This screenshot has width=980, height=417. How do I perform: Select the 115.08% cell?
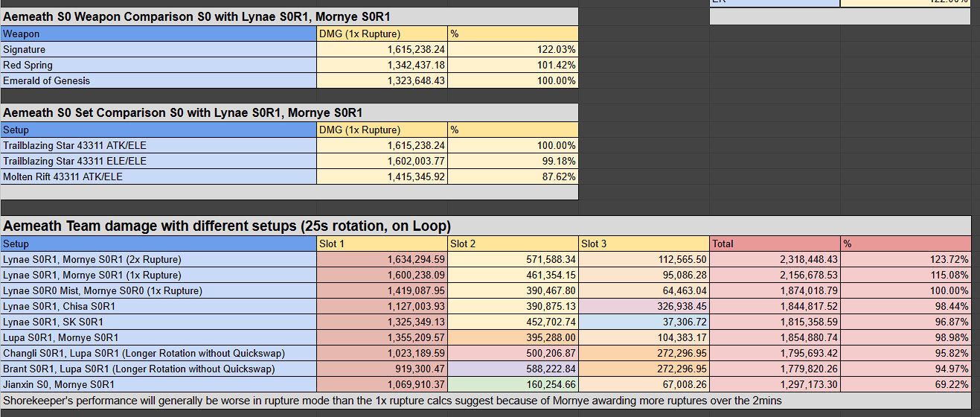click(x=906, y=275)
